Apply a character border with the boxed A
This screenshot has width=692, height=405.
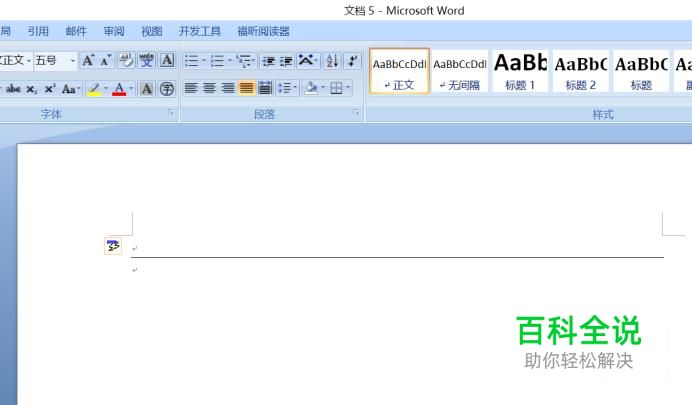pos(167,60)
